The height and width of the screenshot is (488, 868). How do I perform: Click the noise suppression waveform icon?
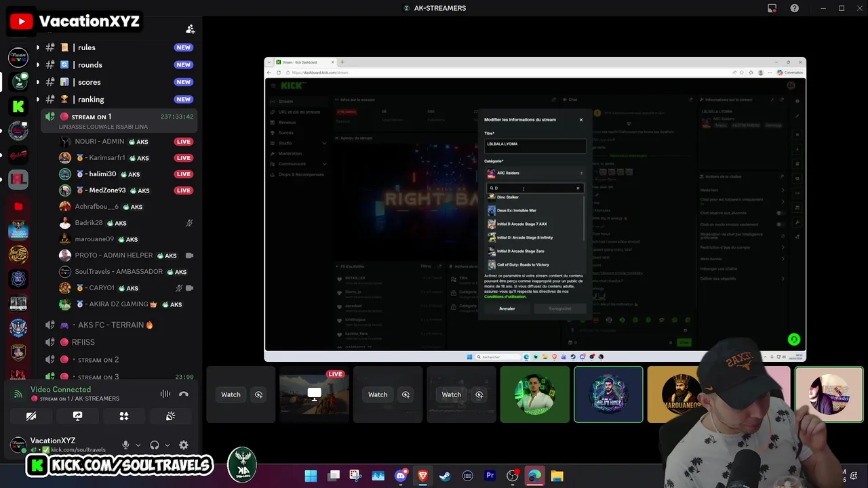tap(165, 394)
